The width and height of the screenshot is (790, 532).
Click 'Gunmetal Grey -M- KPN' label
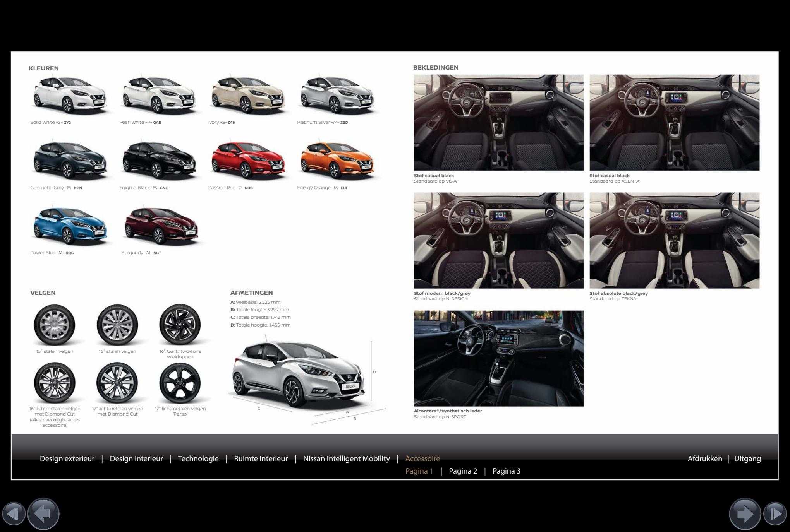[56, 188]
